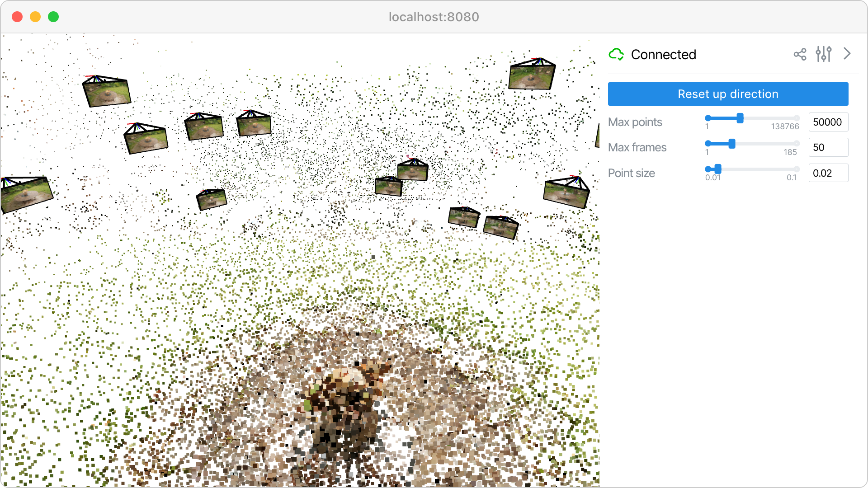Focus the Point size 0.02 input field
The image size is (868, 488).
coord(828,173)
